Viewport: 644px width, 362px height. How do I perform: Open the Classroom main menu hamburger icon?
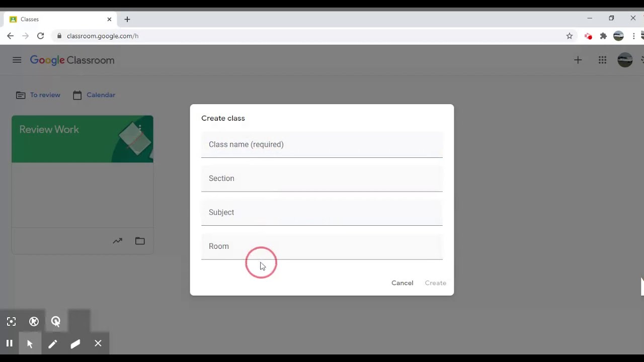tap(17, 60)
